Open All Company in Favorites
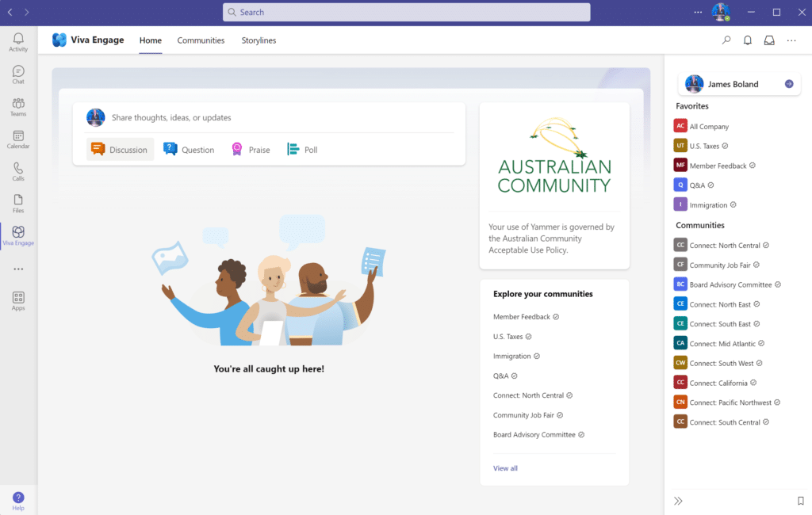The height and width of the screenshot is (515, 812). click(701, 126)
